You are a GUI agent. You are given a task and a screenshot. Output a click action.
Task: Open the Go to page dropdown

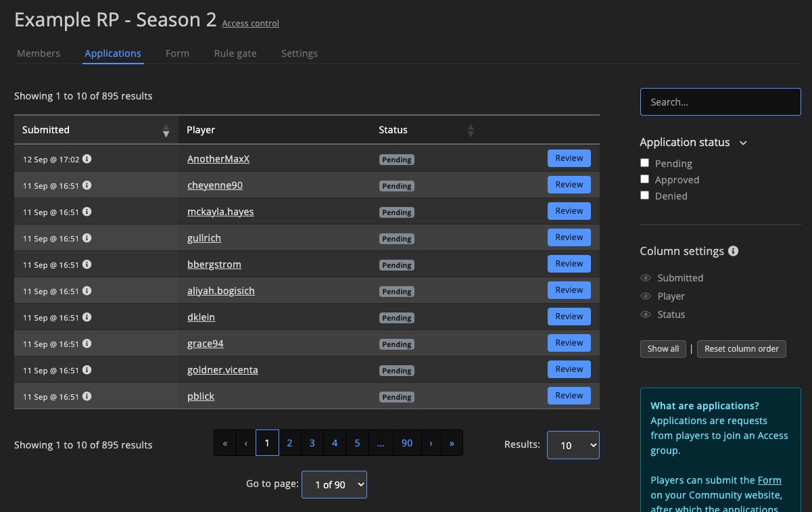(334, 484)
